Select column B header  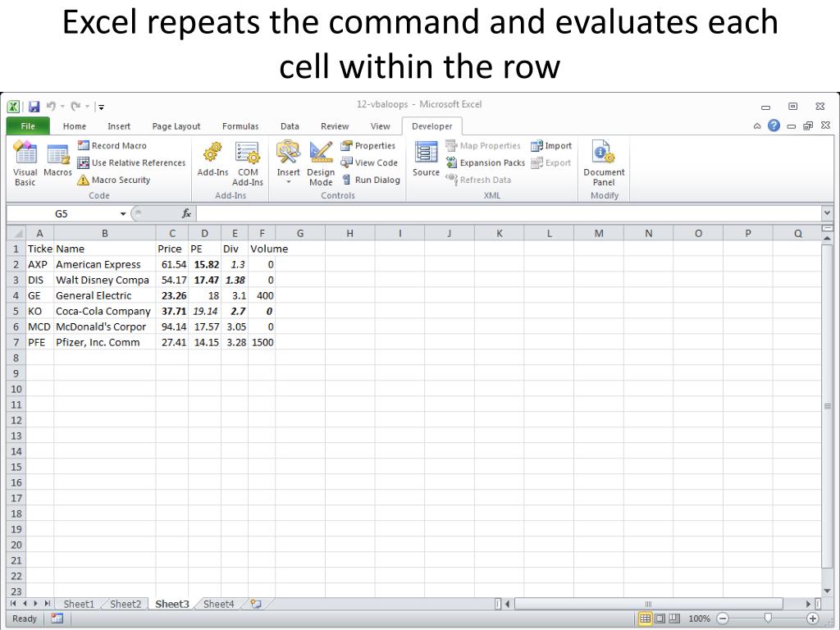coord(105,233)
